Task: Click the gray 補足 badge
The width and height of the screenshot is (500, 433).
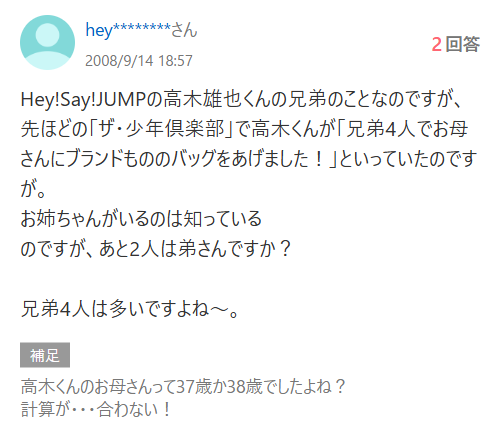Action: point(45,355)
